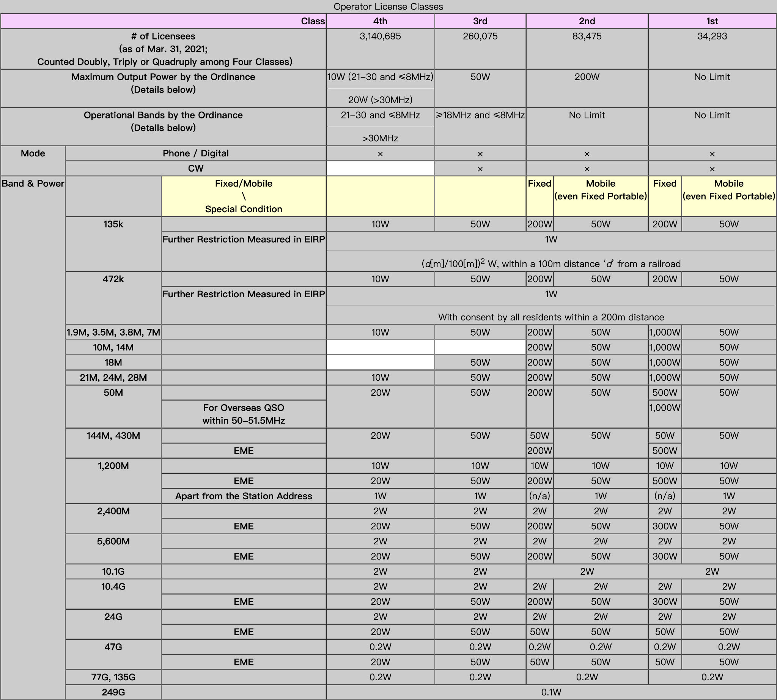Click the 'Operator License Classes' table caption
The image size is (777, 700).
pyautogui.click(x=388, y=6)
